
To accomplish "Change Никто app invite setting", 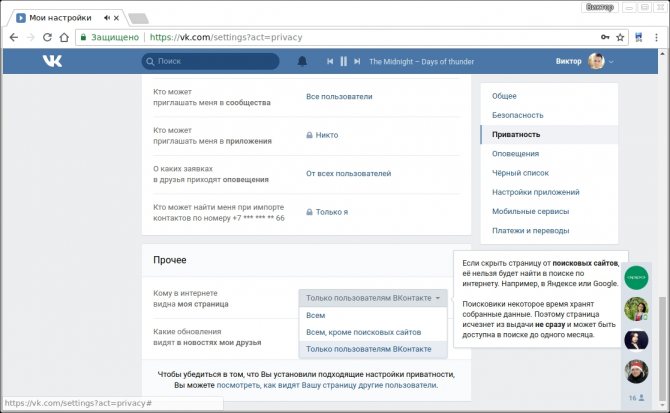I will click(x=322, y=135).
